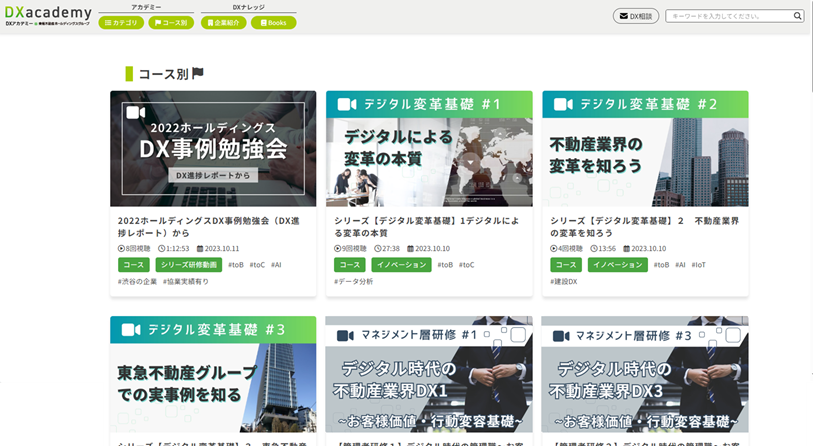Click the video camera icon in デジタル変革基礎 #3 banner

[x=131, y=330]
